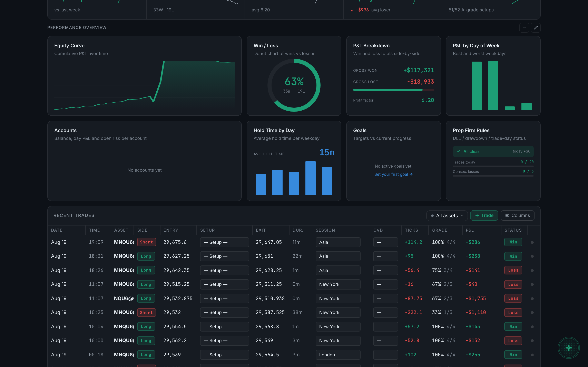Click the pencil edit icon for Performance Overview
This screenshot has width=588, height=367.
pyautogui.click(x=536, y=28)
